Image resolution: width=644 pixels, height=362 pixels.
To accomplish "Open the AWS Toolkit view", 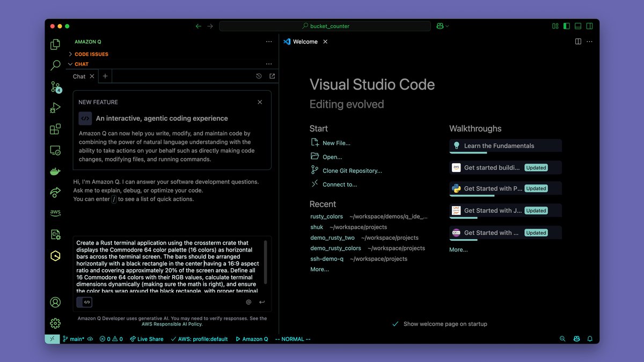I will click(55, 213).
